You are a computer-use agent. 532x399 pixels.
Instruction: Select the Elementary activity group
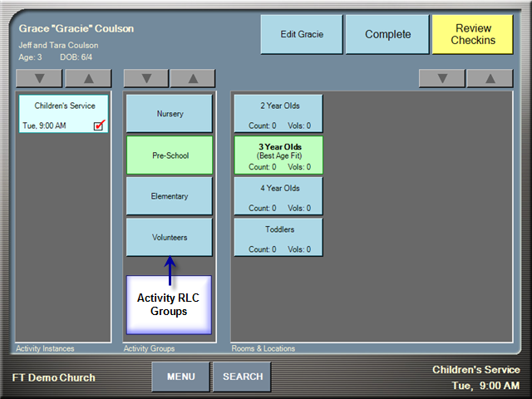point(170,196)
